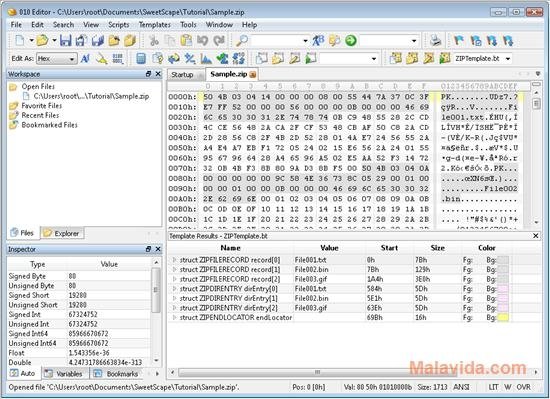Expand struct ZIPENDLOCATOR endLocator row
The height and width of the screenshot is (399, 550).
click(174, 318)
